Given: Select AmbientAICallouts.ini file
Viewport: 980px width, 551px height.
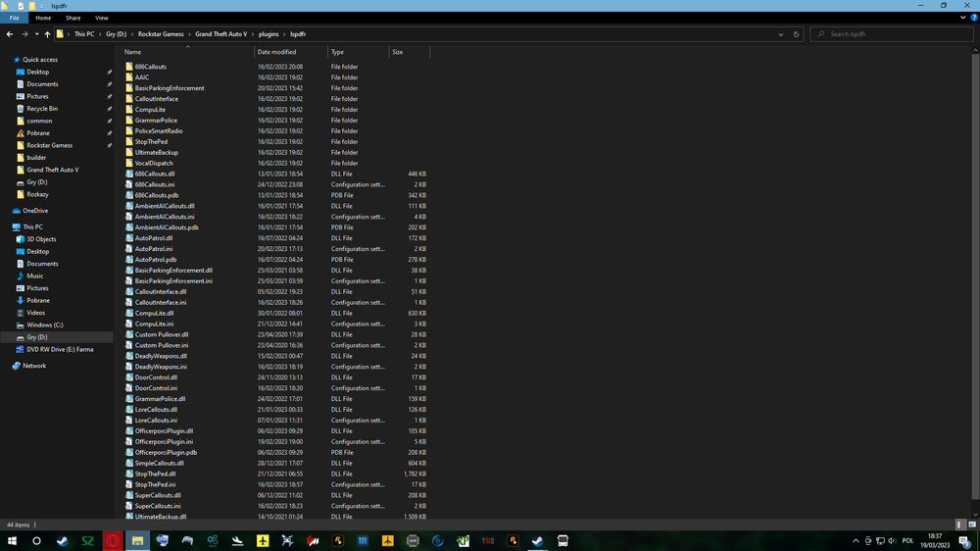Looking at the screenshot, I should [165, 217].
